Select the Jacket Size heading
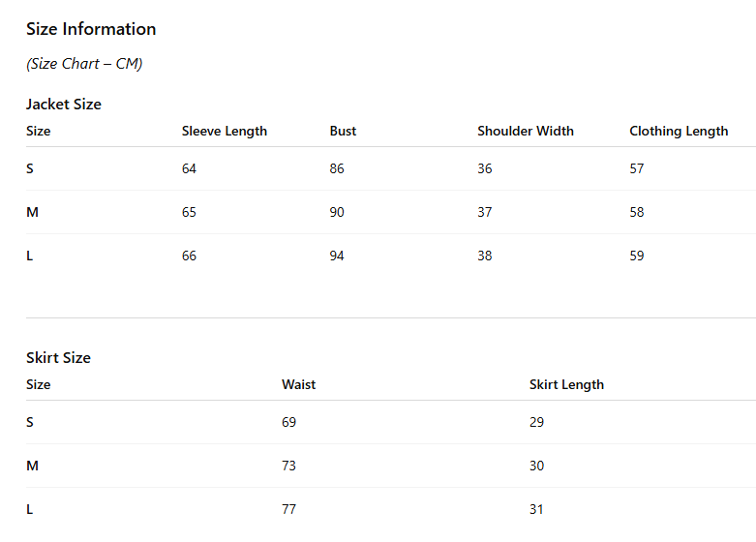 [x=64, y=105]
